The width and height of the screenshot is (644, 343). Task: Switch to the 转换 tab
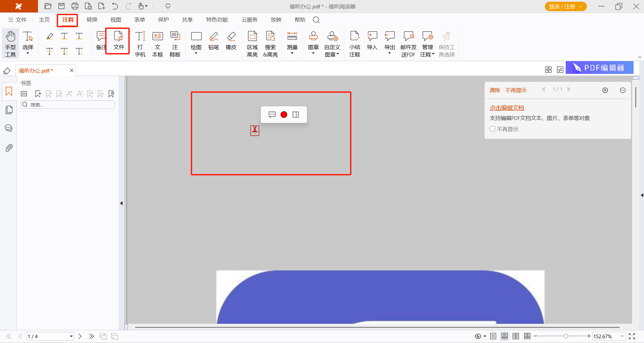coord(92,20)
